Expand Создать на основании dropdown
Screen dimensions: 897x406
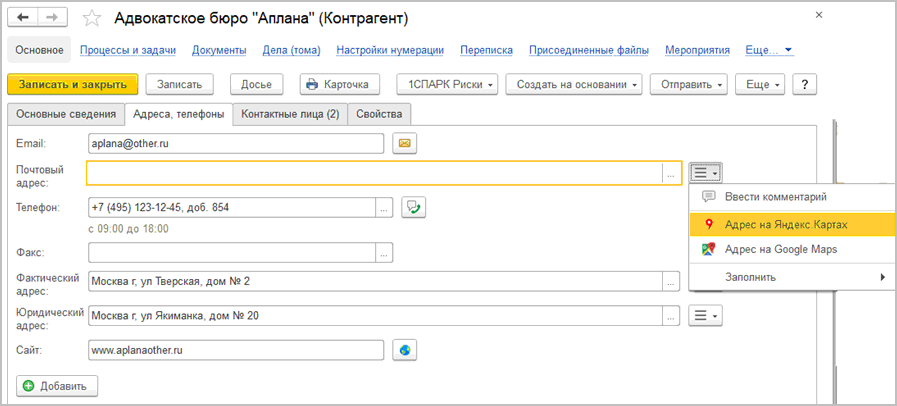573,85
